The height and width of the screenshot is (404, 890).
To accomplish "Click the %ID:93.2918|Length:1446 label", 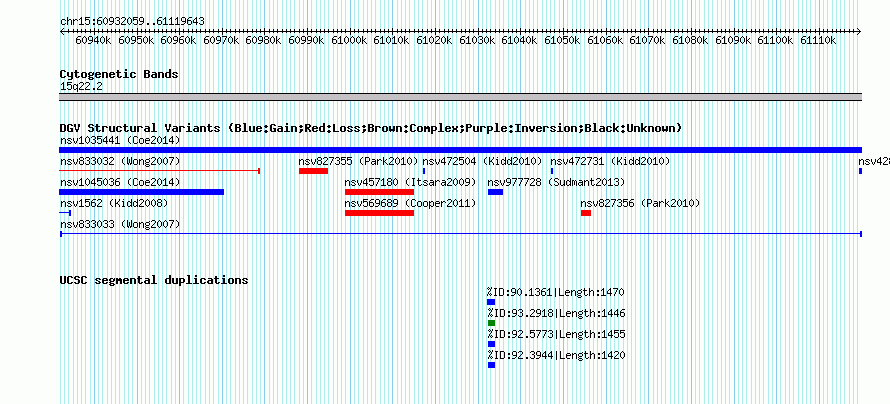I will click(556, 314).
